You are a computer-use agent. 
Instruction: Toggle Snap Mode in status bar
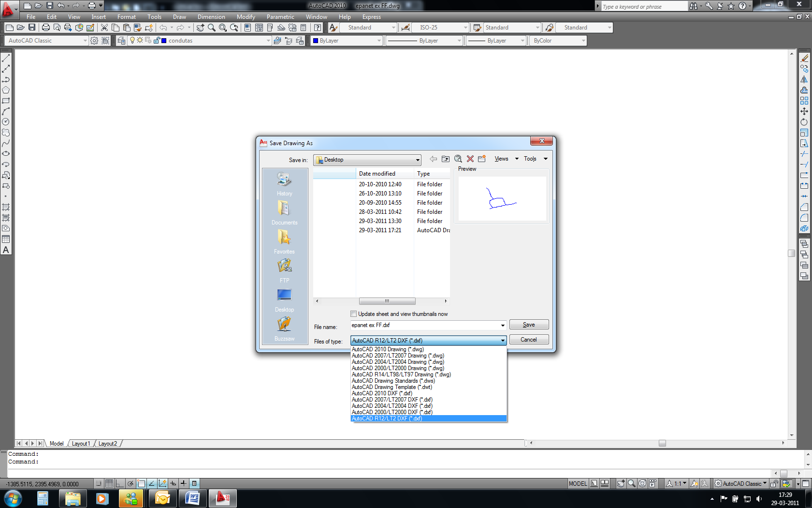[x=99, y=483]
